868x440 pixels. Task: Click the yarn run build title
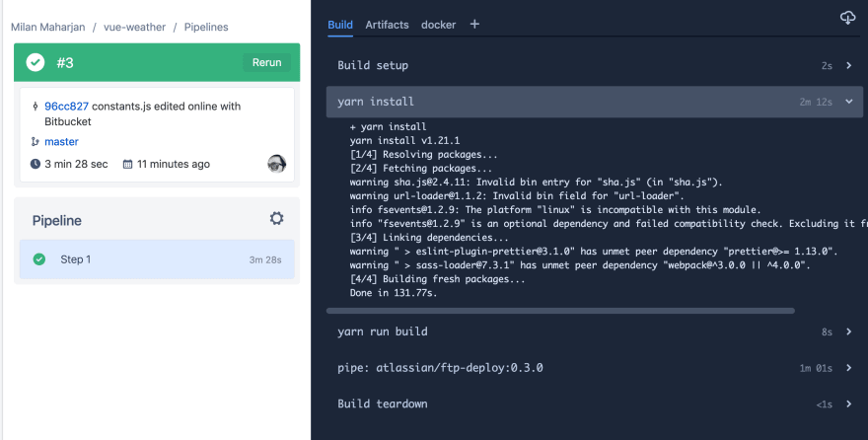[x=383, y=331]
